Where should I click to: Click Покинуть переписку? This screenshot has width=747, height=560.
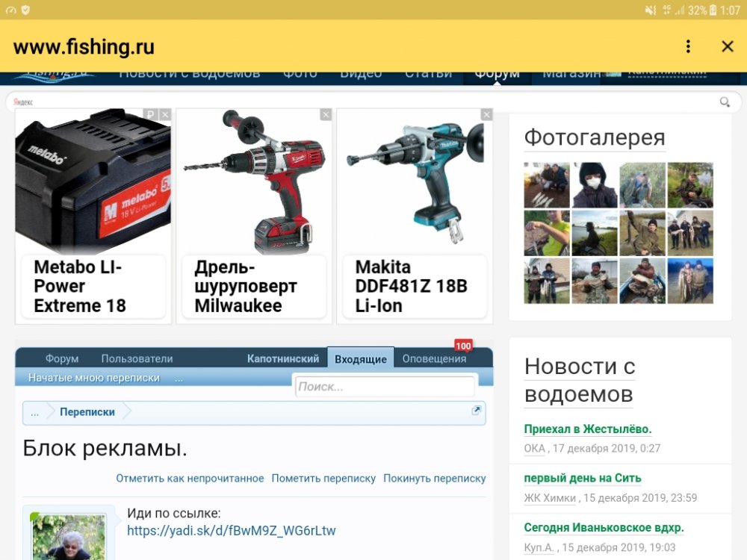(435, 478)
